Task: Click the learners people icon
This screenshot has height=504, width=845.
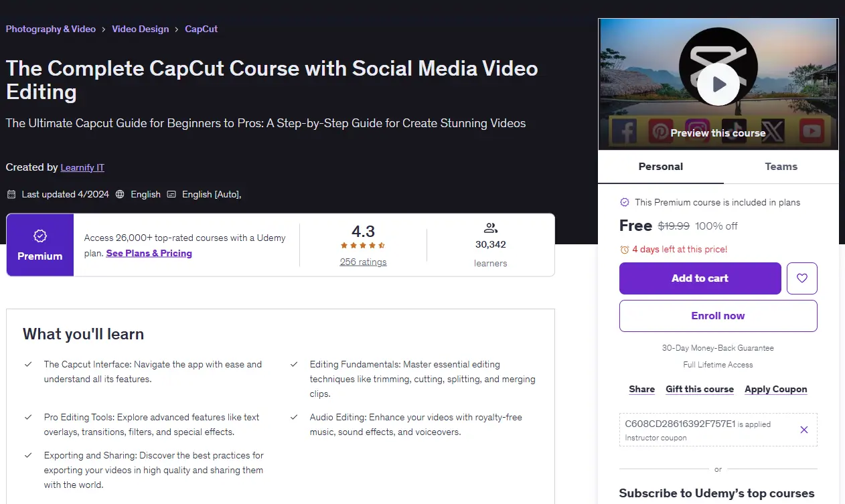Action: (x=491, y=228)
